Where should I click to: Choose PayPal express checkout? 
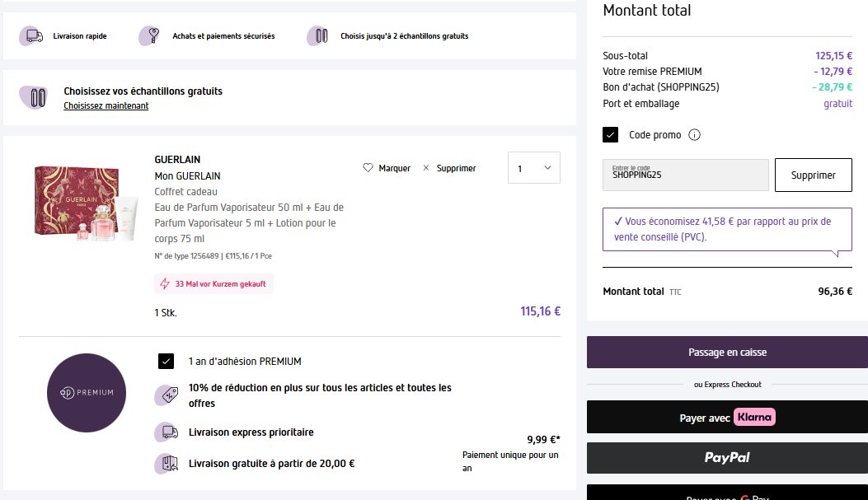tap(727, 457)
